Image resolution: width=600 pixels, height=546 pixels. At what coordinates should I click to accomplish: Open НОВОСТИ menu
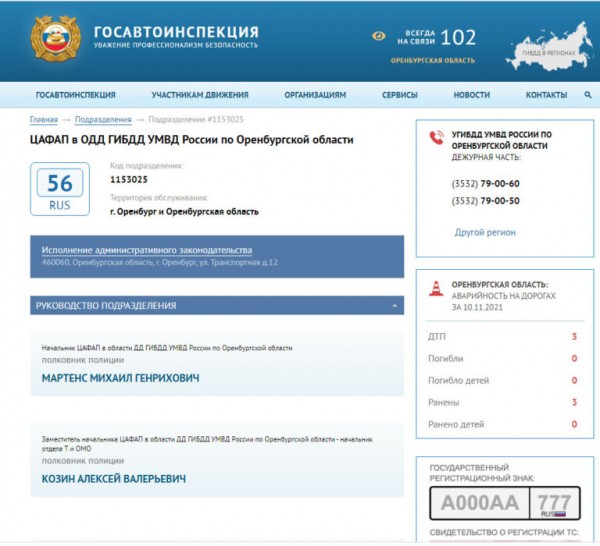point(471,95)
